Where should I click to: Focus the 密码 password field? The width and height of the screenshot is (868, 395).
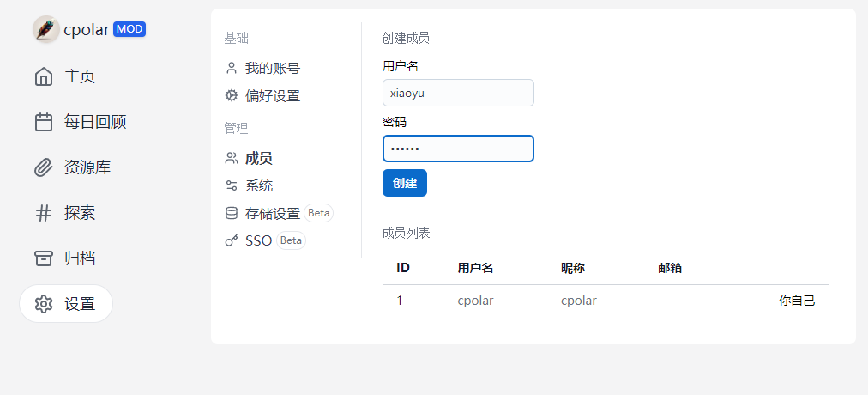pyautogui.click(x=458, y=149)
